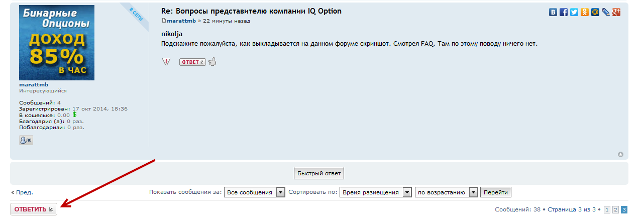644x222 pixels.
Task: Jump to top with the arrow icon
Action: point(621,154)
